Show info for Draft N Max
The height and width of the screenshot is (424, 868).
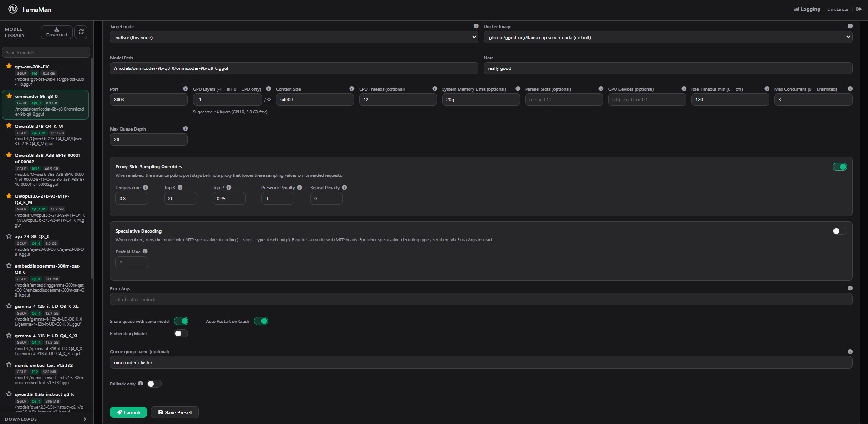pos(145,251)
